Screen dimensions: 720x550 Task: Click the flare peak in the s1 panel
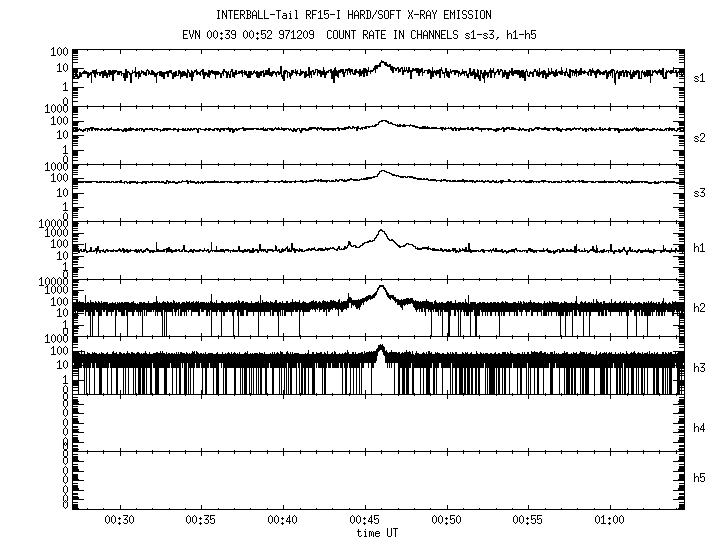tap(381, 64)
